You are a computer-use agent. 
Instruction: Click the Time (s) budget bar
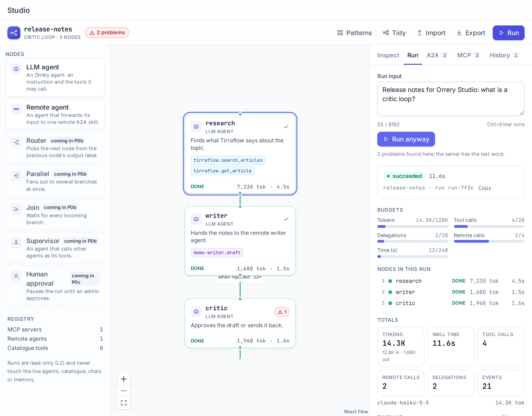click(413, 257)
